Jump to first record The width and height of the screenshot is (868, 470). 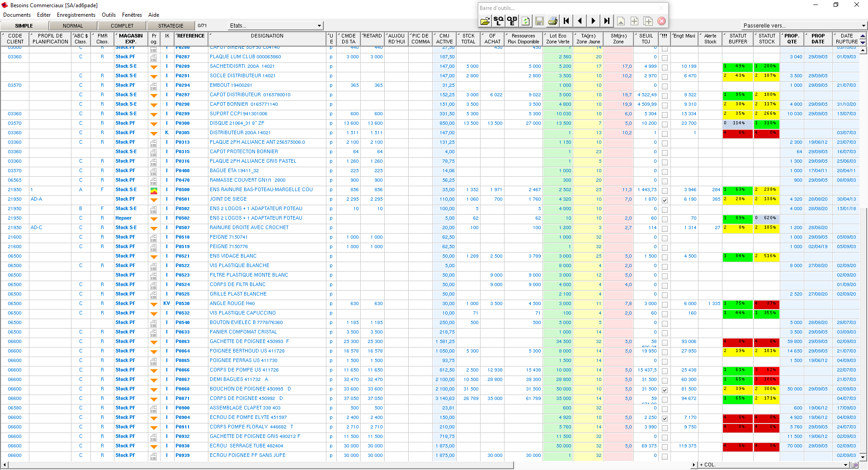[566, 21]
